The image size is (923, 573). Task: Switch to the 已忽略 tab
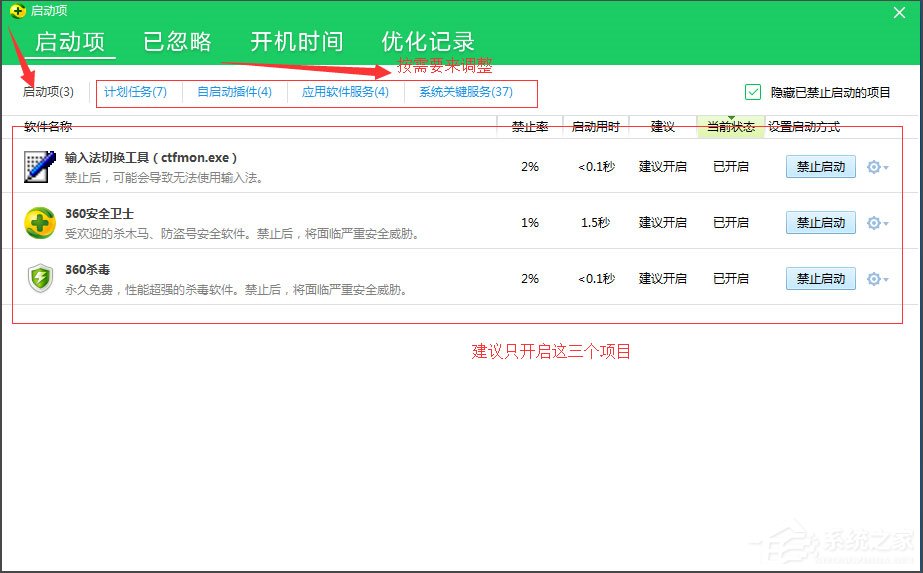[x=177, y=42]
